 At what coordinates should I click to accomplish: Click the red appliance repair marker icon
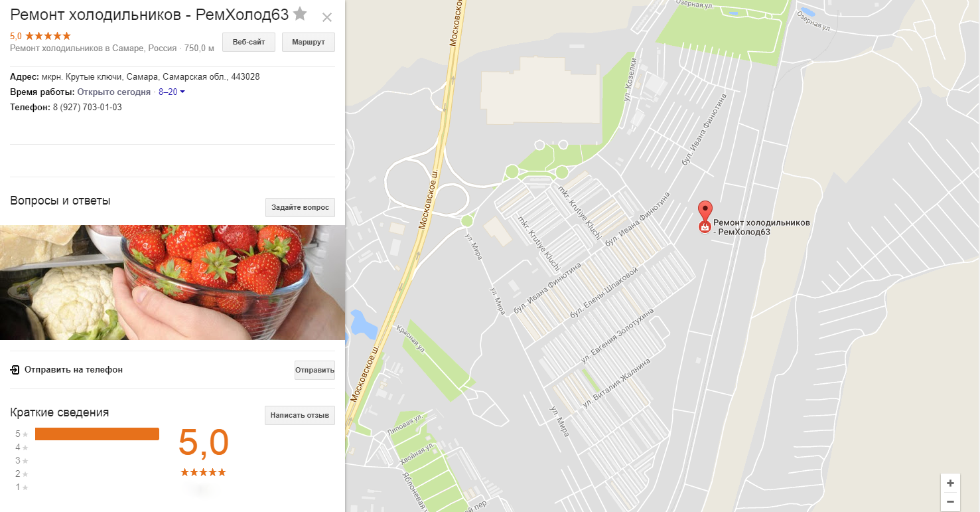pos(705,227)
